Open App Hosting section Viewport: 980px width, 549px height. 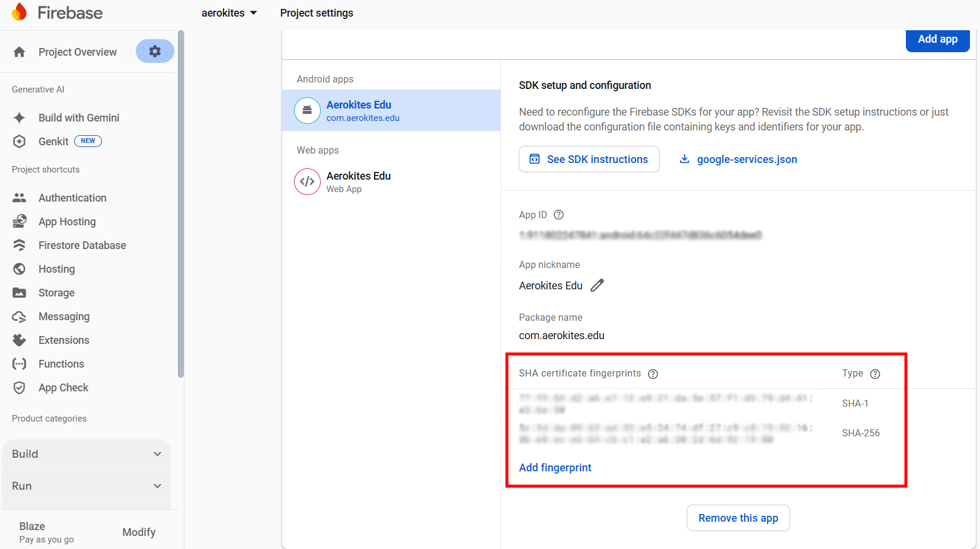67,221
